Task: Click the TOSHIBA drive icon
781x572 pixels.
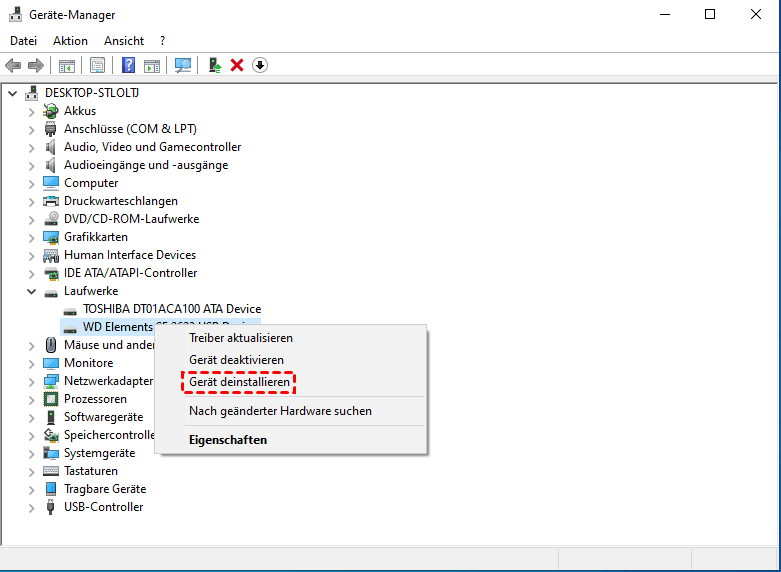Action: coord(70,311)
